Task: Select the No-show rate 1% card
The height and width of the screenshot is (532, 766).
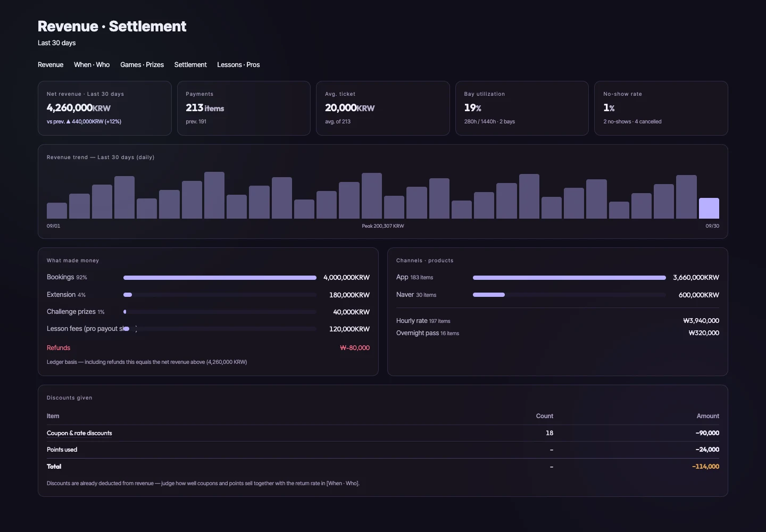Action: 661,108
